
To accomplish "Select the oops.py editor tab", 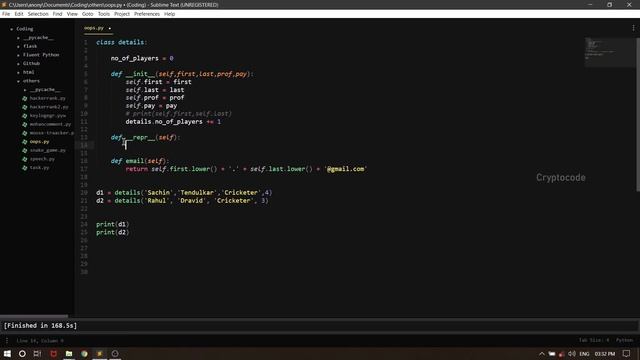I will [x=94, y=28].
